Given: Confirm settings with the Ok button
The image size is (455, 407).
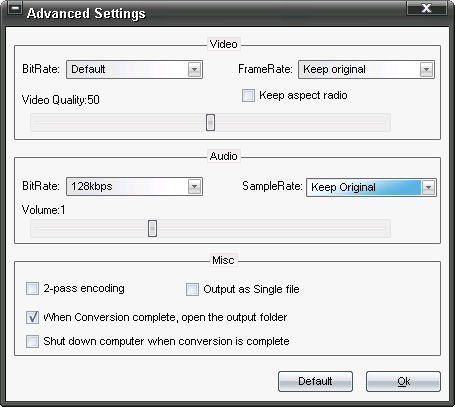Looking at the screenshot, I should (403, 381).
